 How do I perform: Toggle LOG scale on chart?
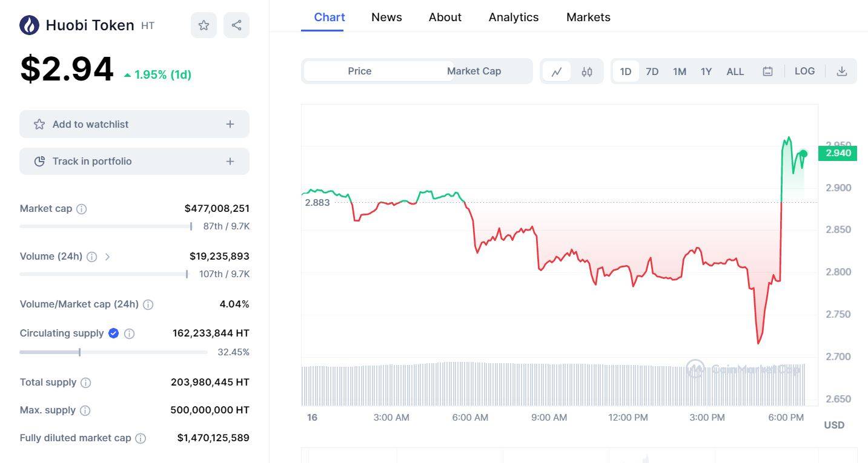point(805,71)
